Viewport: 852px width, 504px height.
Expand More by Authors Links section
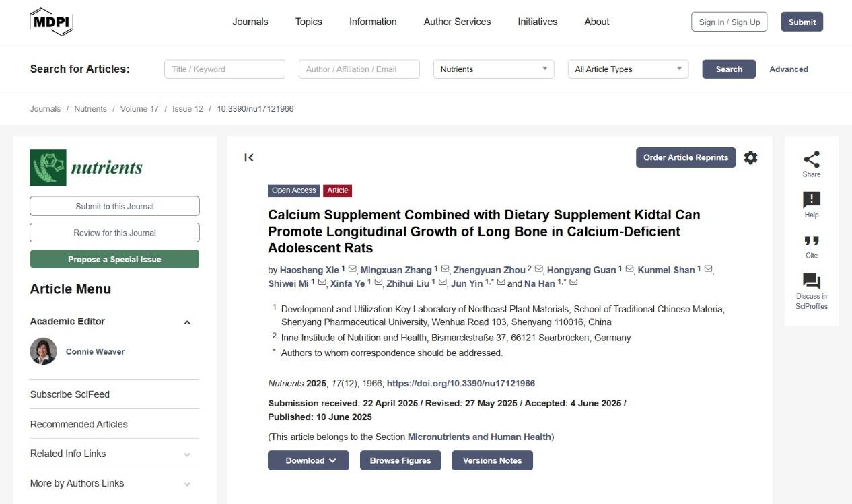pyautogui.click(x=187, y=484)
